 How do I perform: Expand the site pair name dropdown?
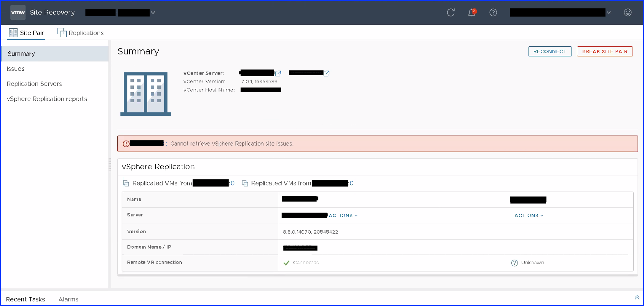pyautogui.click(x=153, y=13)
